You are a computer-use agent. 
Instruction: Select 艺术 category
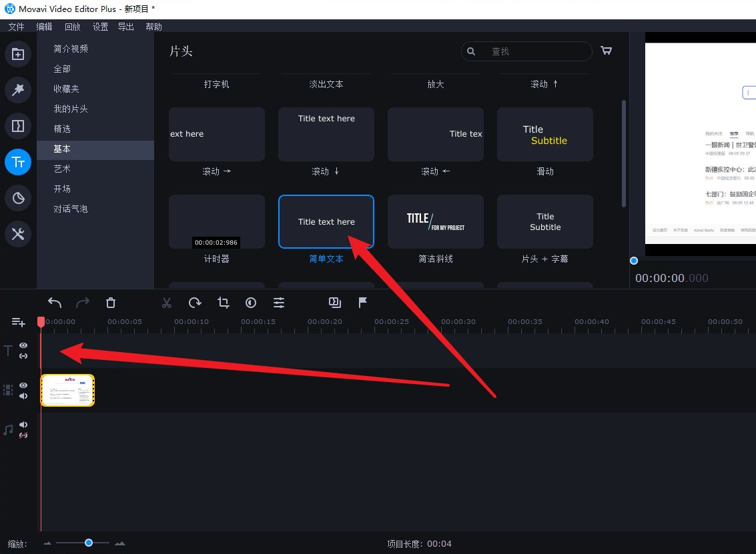click(x=95, y=169)
